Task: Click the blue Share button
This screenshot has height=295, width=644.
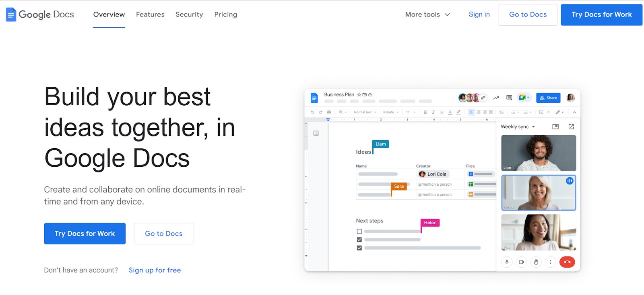Action: (548, 98)
